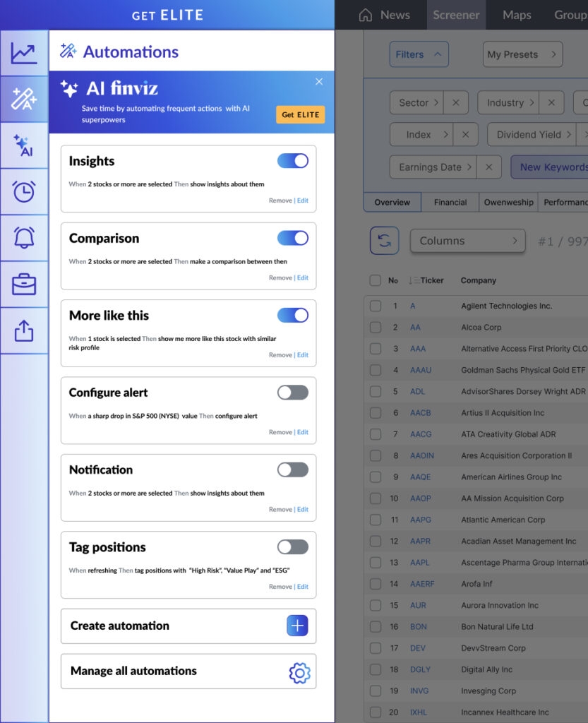Click the Get ELITE button in banner
The width and height of the screenshot is (588, 723).
pyautogui.click(x=301, y=115)
